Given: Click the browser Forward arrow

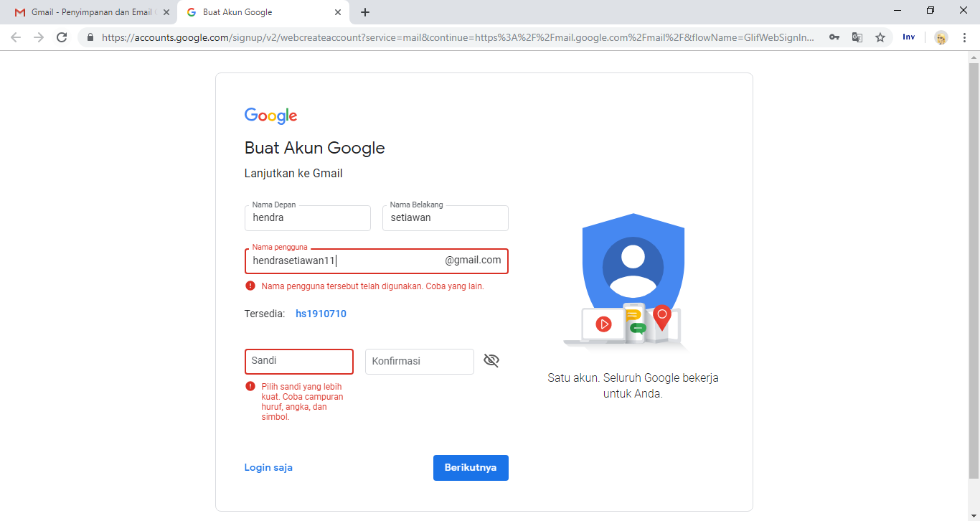Looking at the screenshot, I should (39, 37).
